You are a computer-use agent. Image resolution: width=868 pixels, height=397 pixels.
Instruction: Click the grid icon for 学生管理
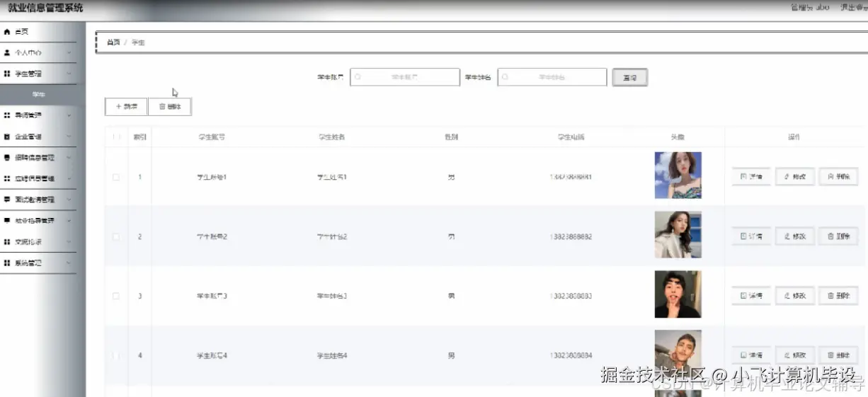click(x=7, y=74)
